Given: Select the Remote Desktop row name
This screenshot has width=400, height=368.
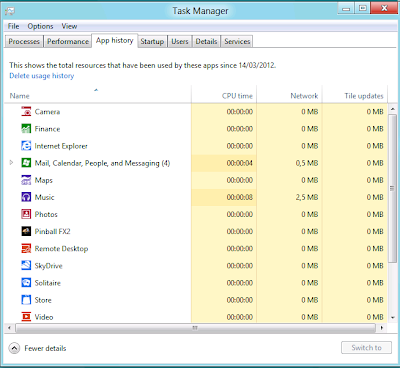Looking at the screenshot, I should [61, 249].
